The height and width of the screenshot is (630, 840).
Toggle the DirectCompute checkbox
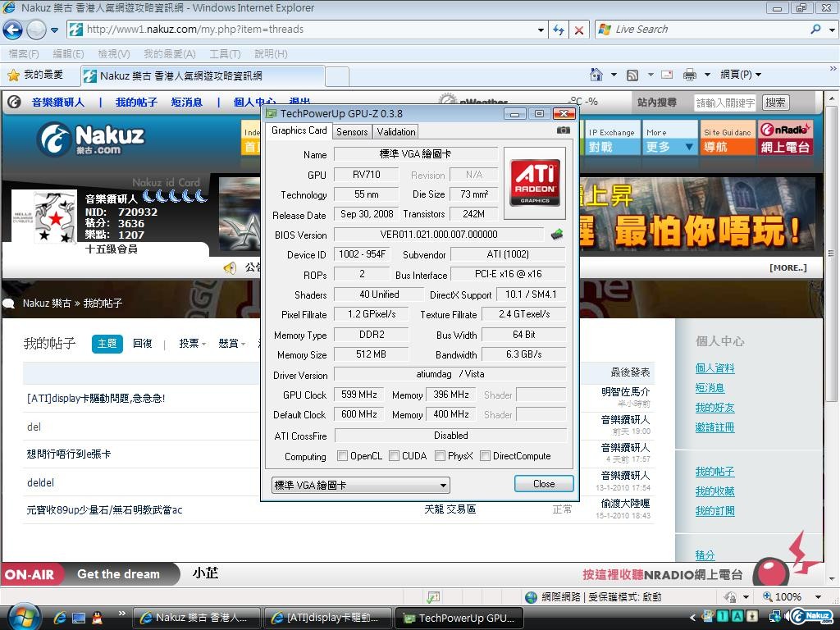[486, 456]
